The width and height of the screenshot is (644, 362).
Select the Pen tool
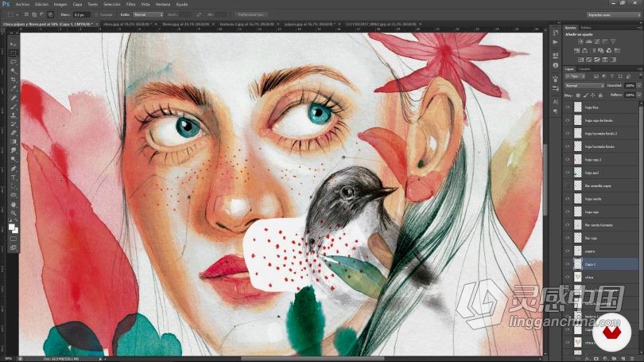click(x=14, y=169)
